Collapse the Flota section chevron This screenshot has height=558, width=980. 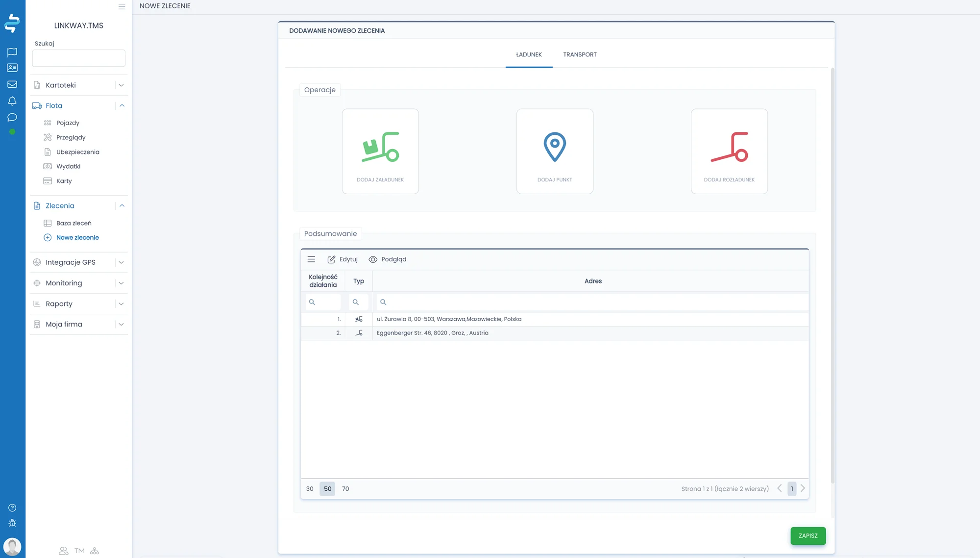point(122,105)
